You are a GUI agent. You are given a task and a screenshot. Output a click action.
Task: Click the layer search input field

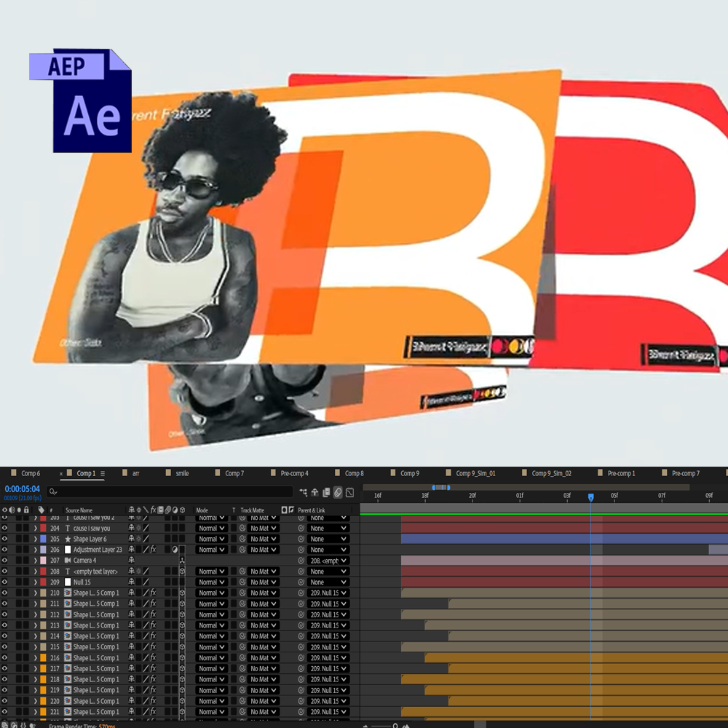pyautogui.click(x=170, y=491)
